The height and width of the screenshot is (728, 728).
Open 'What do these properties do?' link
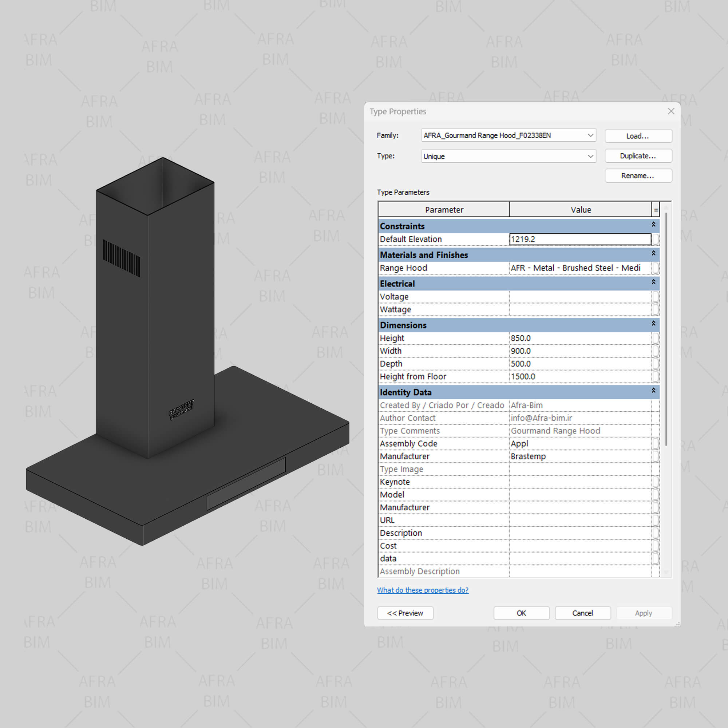tap(422, 590)
